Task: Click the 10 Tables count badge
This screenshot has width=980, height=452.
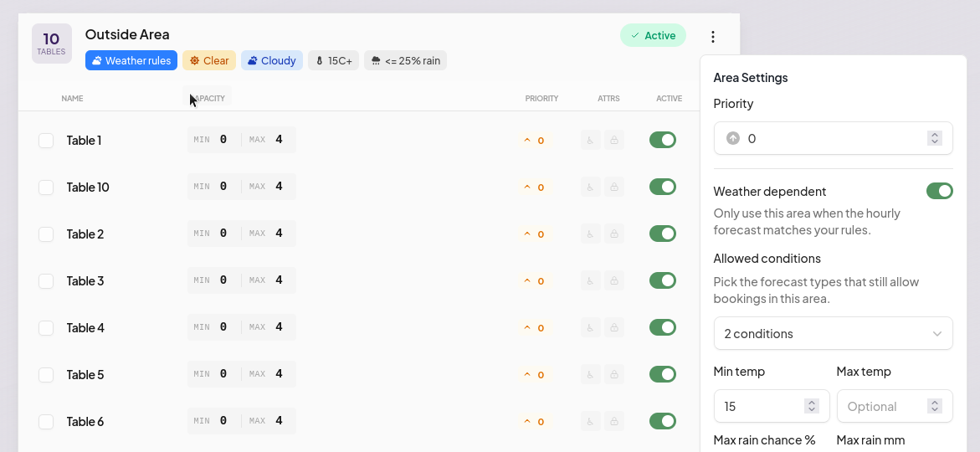Action: (x=52, y=44)
